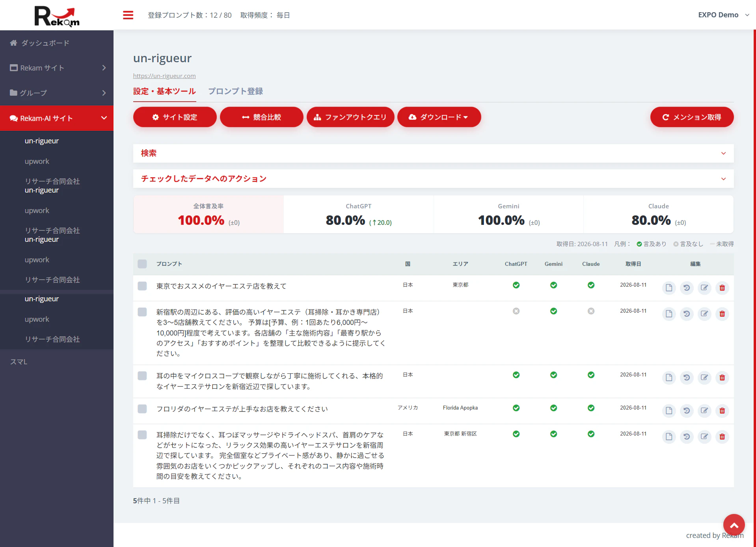
Task: Check the 耳掃除だけでなく row checkbox
Action: [x=142, y=435]
